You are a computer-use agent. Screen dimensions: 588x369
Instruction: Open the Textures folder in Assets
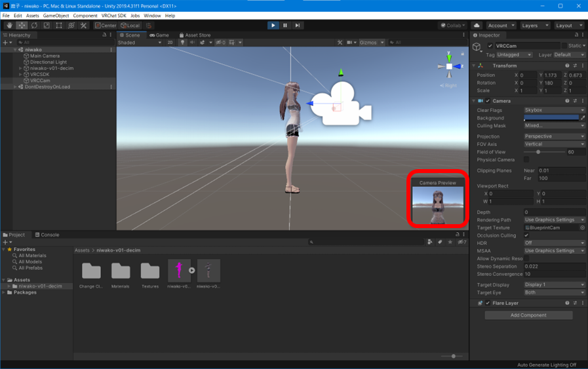150,271
